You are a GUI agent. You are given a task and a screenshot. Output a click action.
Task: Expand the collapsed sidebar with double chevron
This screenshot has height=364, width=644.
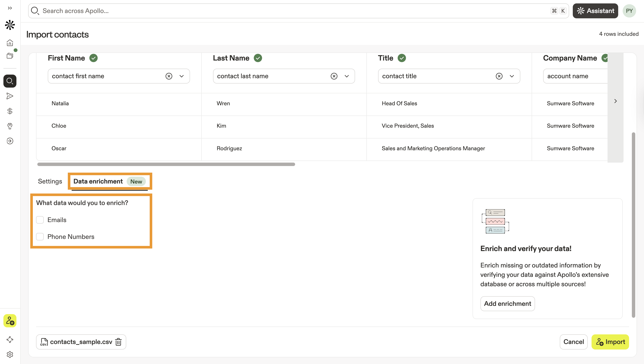tap(10, 8)
